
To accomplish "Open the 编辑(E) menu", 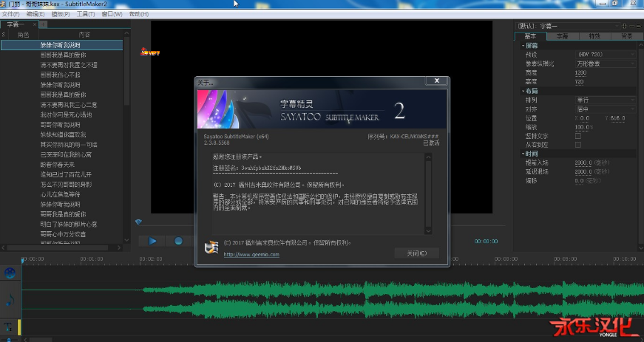I will pos(35,14).
